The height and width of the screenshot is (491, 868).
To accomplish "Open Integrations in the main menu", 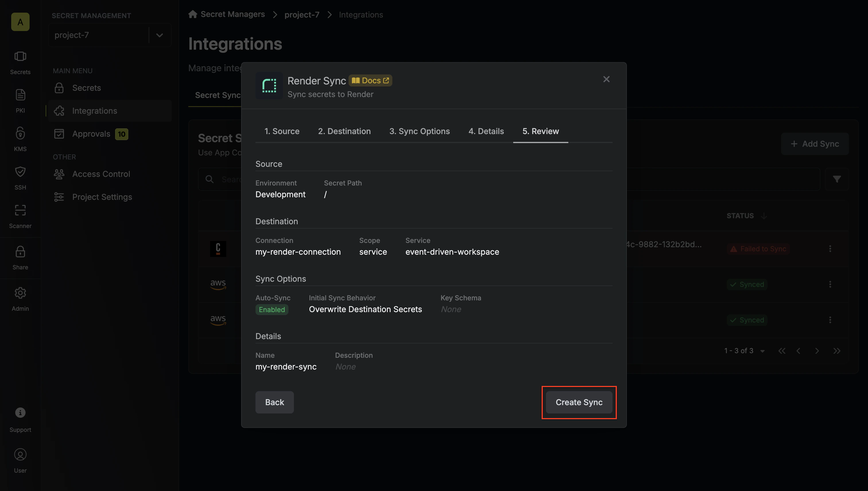I will click(x=110, y=111).
